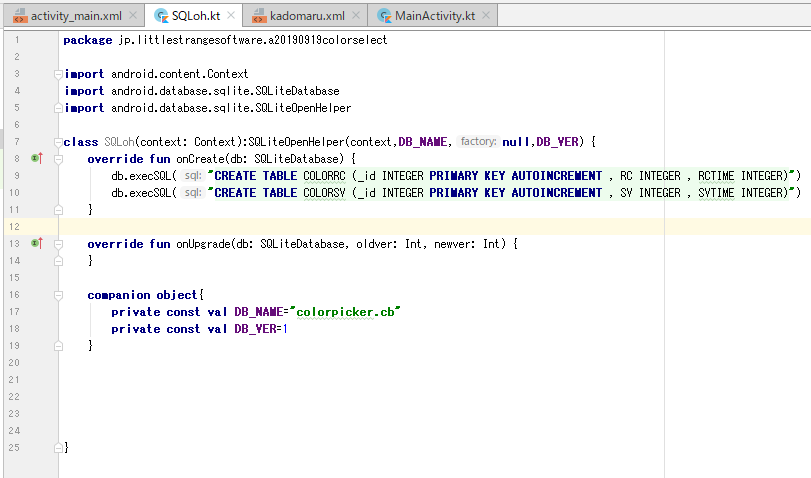Close the SQLoh.kt tab

[231, 16]
